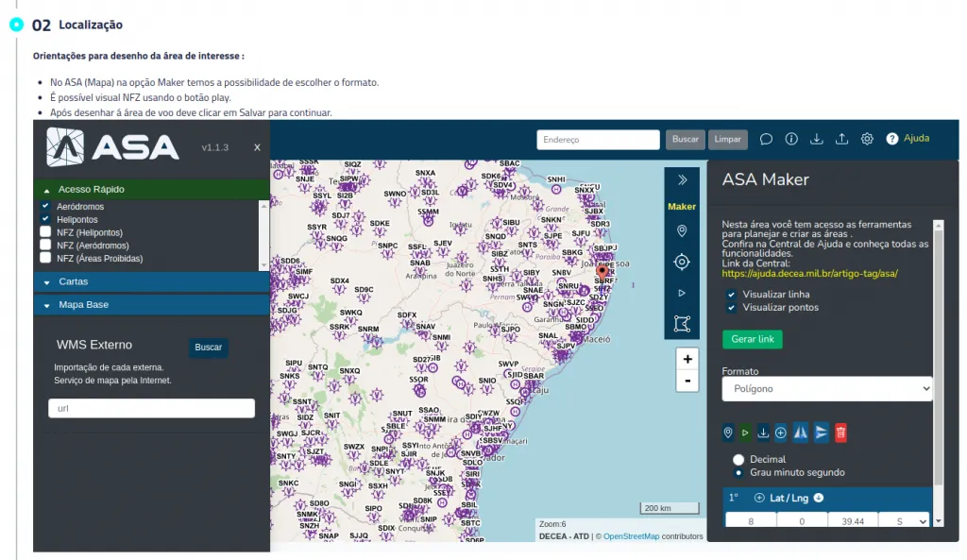Open the chat bubble icon in header
Viewport: 967px width, 560px height.
coord(766,139)
